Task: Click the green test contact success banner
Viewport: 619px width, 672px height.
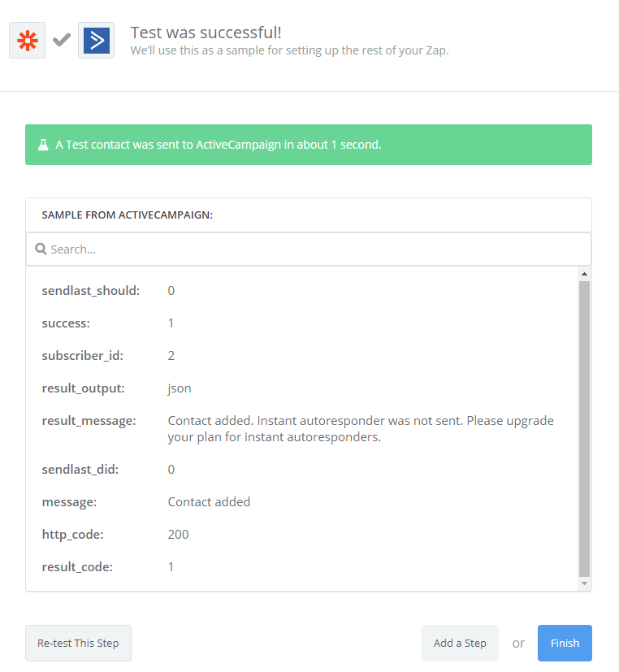Action: coord(309,145)
